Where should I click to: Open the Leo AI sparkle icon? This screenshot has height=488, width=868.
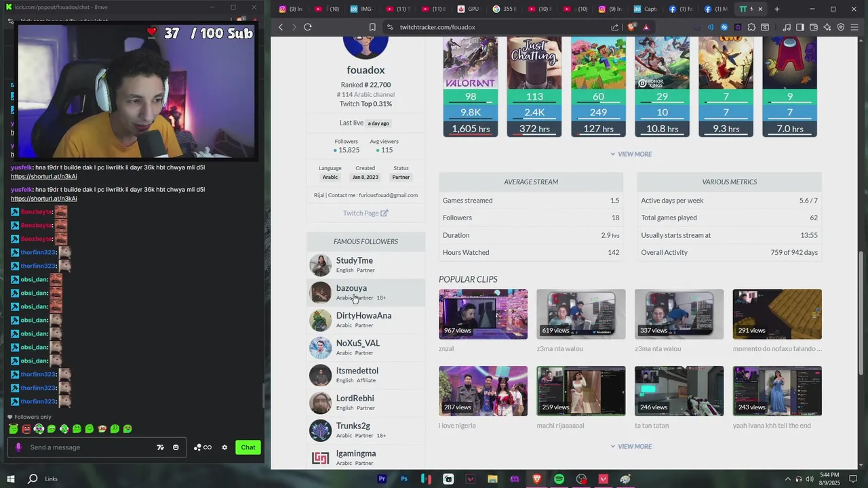click(x=827, y=27)
